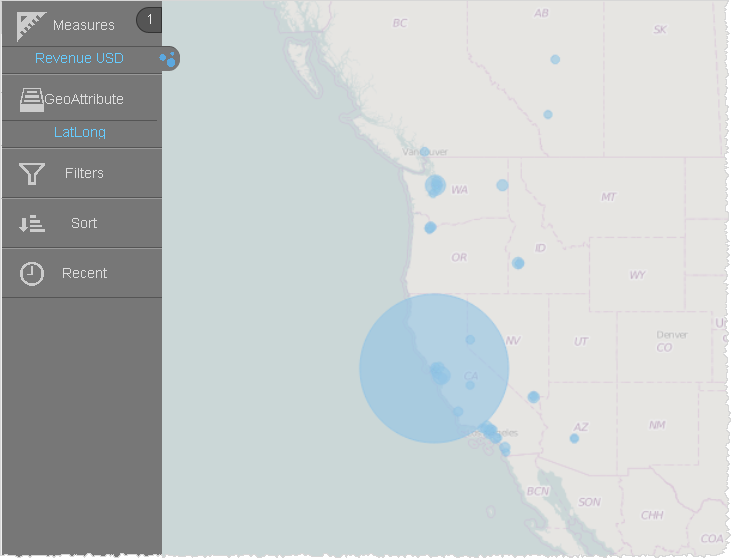Viewport: 731px width, 558px height.
Task: Open Filters using the funnel icon
Action: pos(32,174)
